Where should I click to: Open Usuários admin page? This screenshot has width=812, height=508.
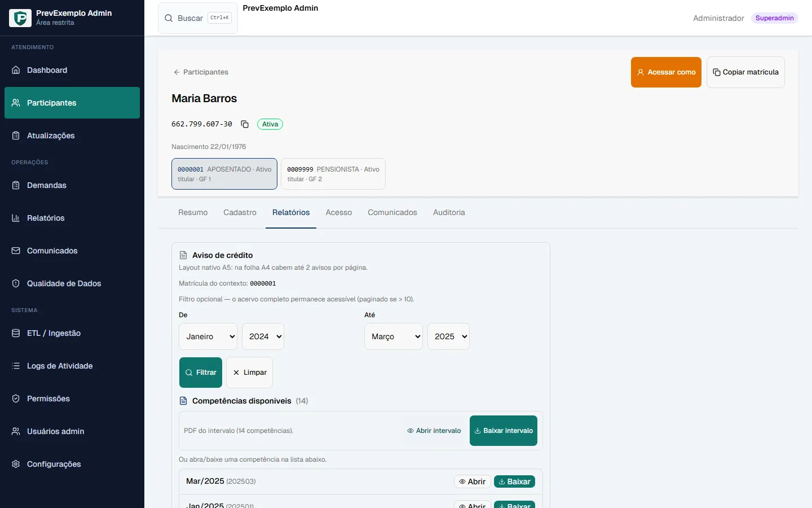point(72,431)
